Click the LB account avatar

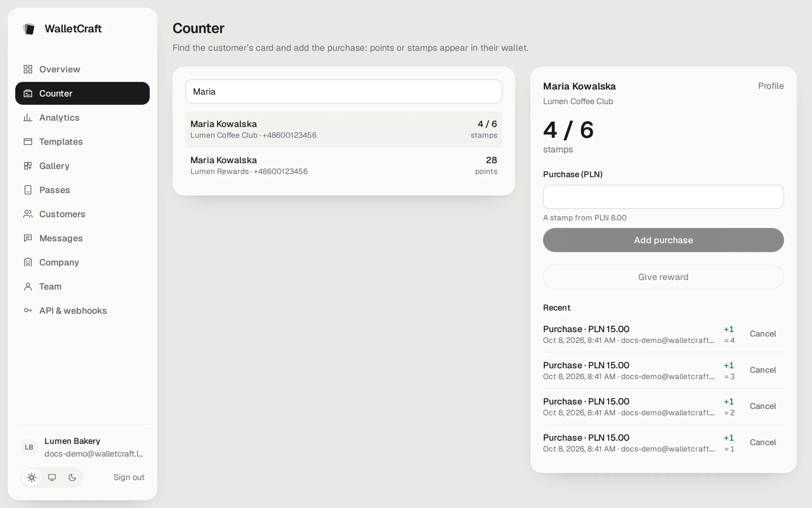coord(29,447)
